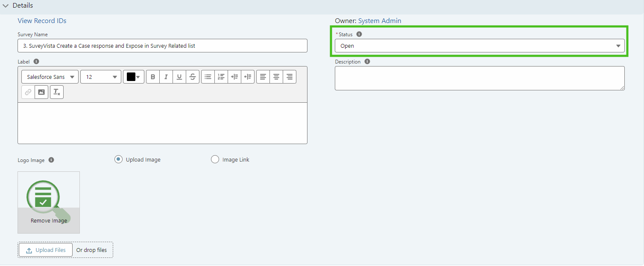644x266 pixels.
Task: Open the Status dropdown showing Open
Action: tap(479, 46)
